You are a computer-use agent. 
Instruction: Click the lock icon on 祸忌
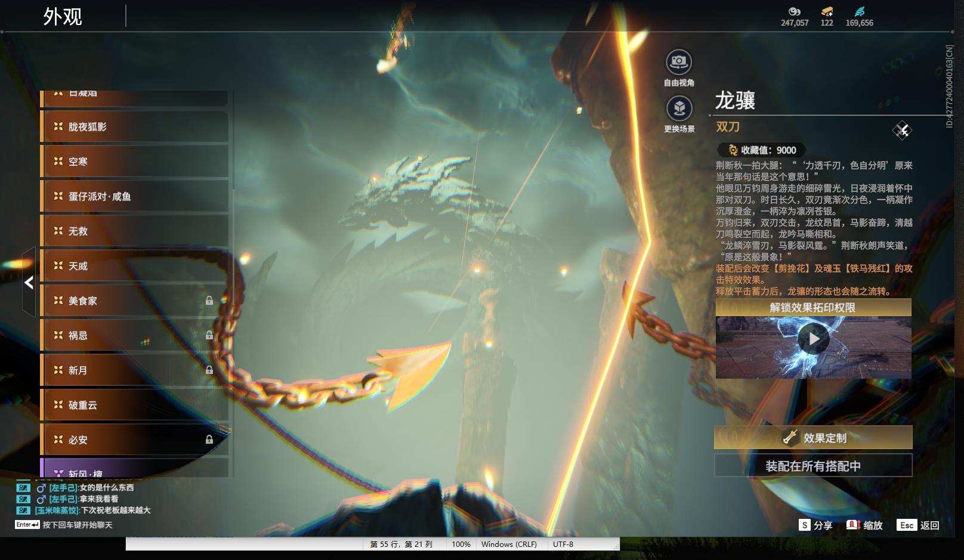209,335
